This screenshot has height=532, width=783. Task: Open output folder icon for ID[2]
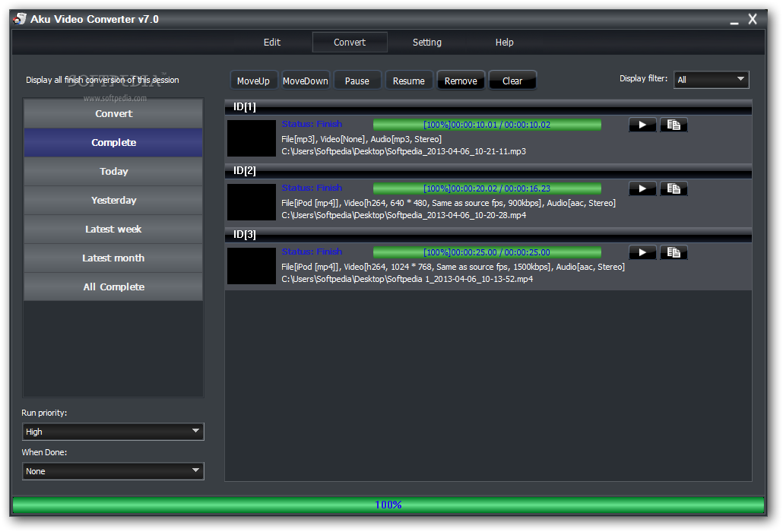[x=674, y=188]
